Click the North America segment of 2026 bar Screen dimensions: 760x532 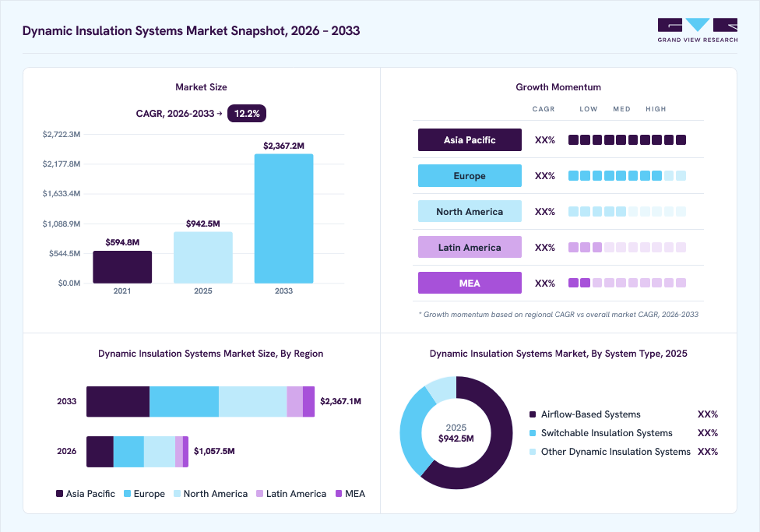coord(160,452)
